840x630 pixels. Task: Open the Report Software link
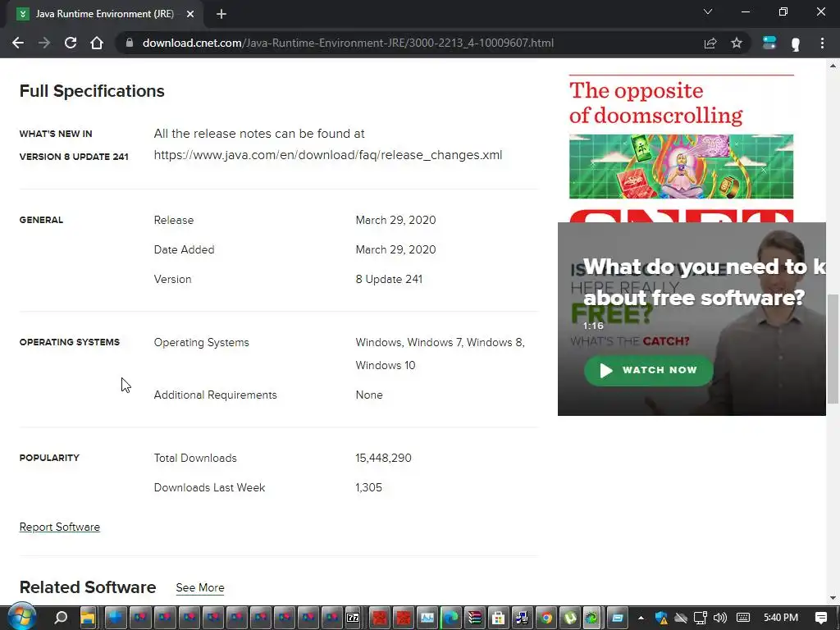tap(59, 527)
